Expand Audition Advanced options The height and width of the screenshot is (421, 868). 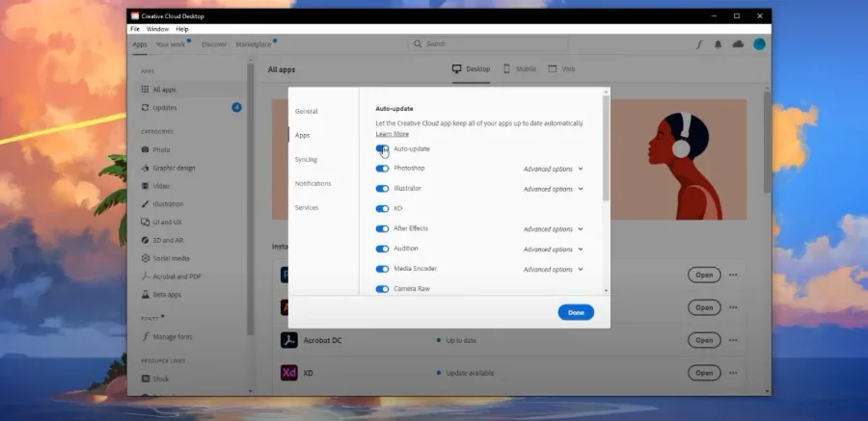tap(553, 249)
